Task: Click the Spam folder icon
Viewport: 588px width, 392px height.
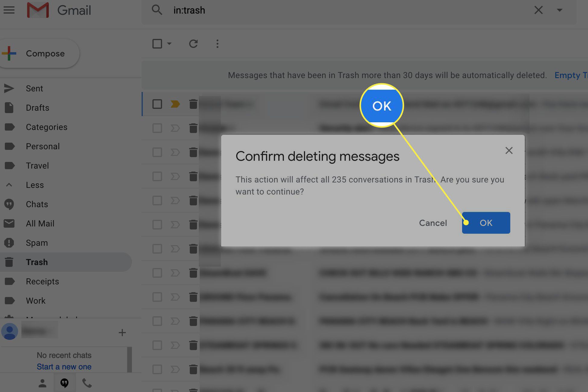Action: coord(10,242)
